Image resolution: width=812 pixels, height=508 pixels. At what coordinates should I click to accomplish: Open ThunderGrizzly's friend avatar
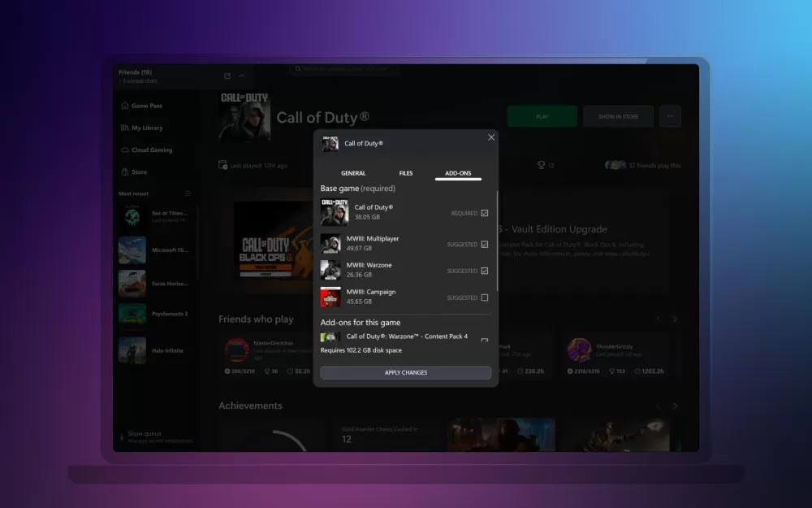pos(580,350)
